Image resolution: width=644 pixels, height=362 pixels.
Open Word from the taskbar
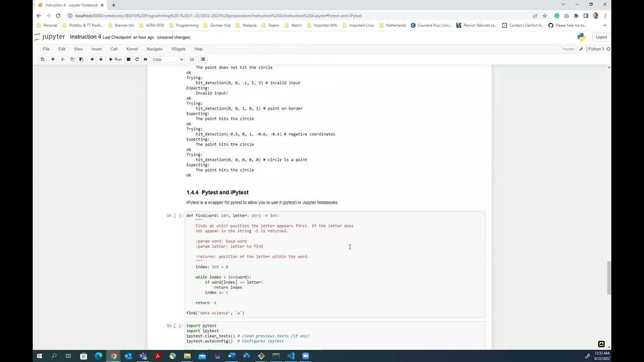point(231,356)
